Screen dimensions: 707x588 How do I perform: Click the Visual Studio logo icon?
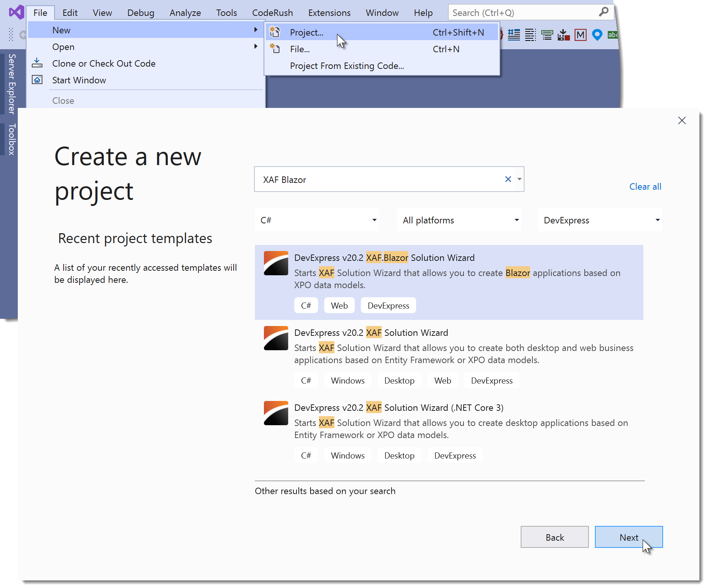point(16,12)
